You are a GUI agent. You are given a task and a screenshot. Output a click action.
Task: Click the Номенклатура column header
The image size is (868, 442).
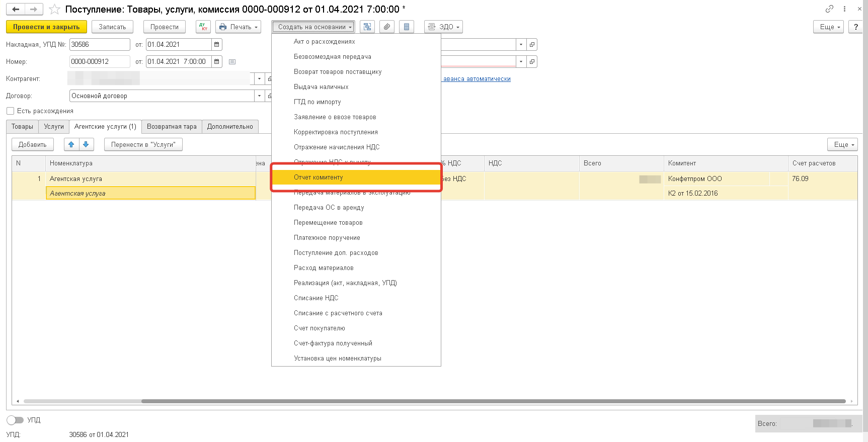(150, 163)
